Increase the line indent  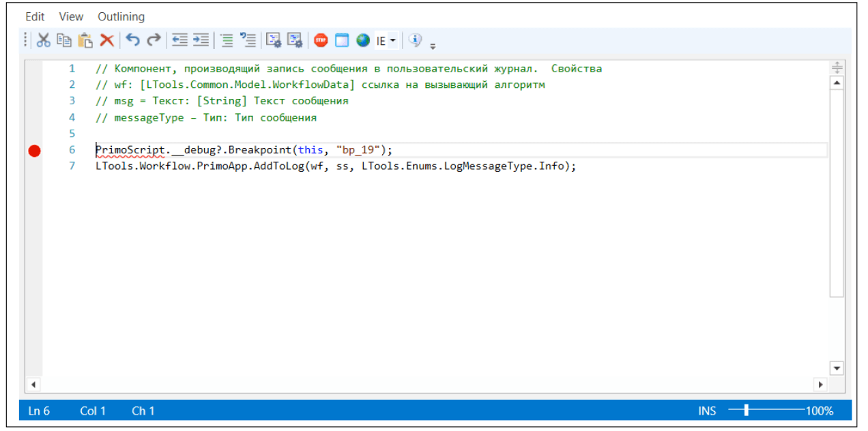coord(201,40)
